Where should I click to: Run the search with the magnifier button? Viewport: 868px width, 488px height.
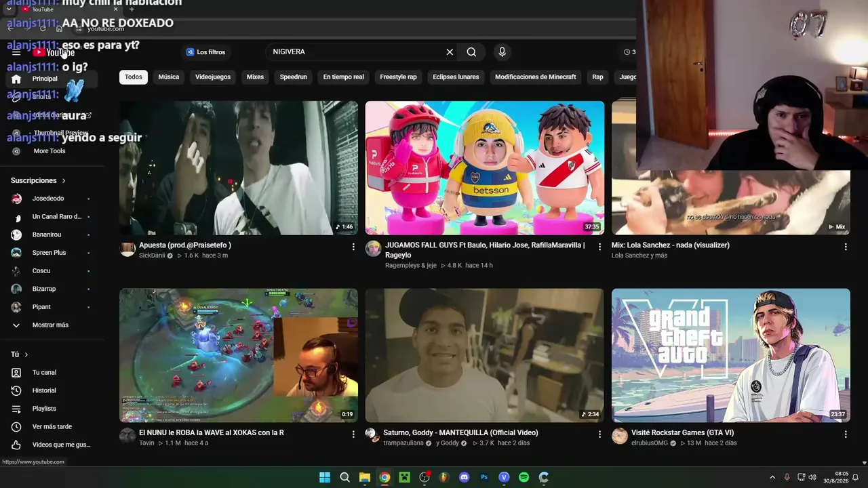pos(471,52)
